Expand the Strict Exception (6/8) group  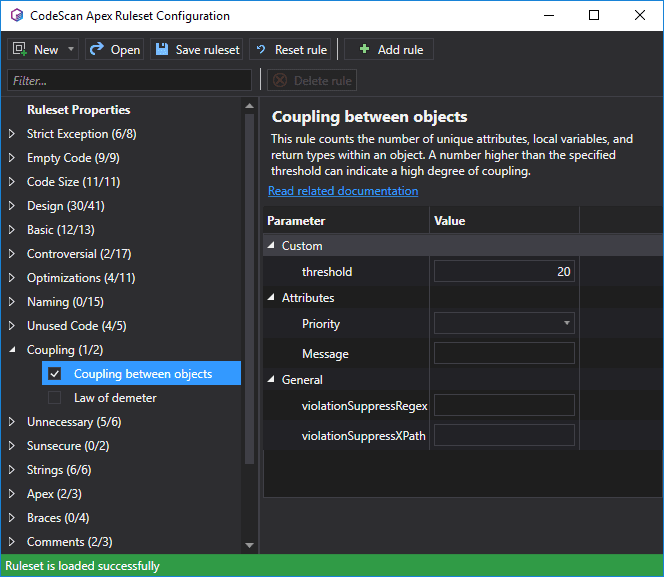[x=12, y=134]
